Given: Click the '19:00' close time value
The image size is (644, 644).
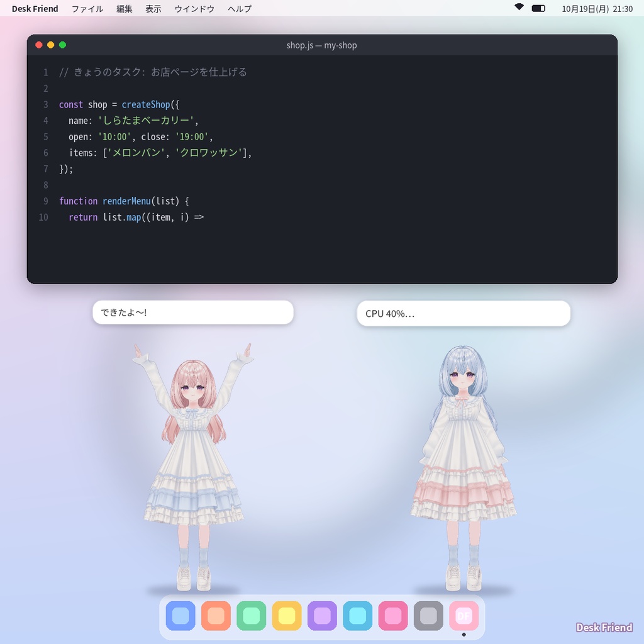Looking at the screenshot, I should [x=192, y=136].
